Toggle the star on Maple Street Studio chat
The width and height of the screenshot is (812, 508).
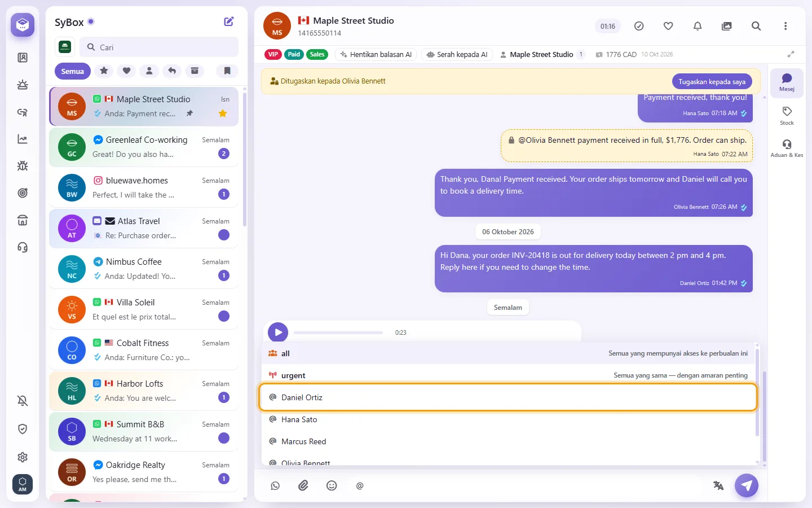click(x=223, y=113)
